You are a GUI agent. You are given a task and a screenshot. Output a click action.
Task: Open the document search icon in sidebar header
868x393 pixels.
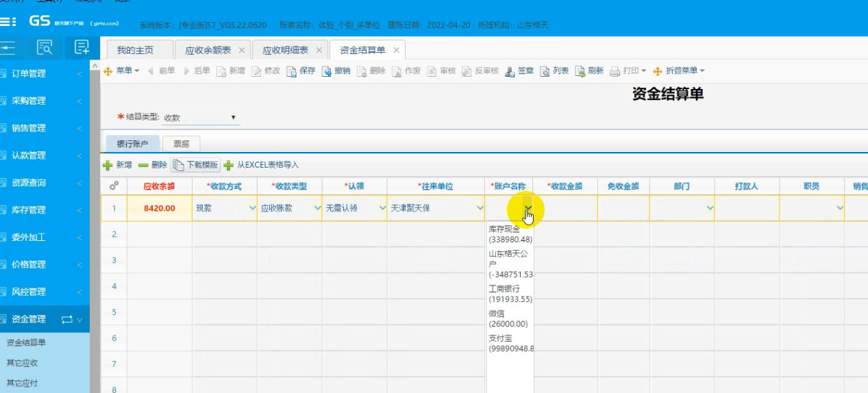click(x=45, y=47)
